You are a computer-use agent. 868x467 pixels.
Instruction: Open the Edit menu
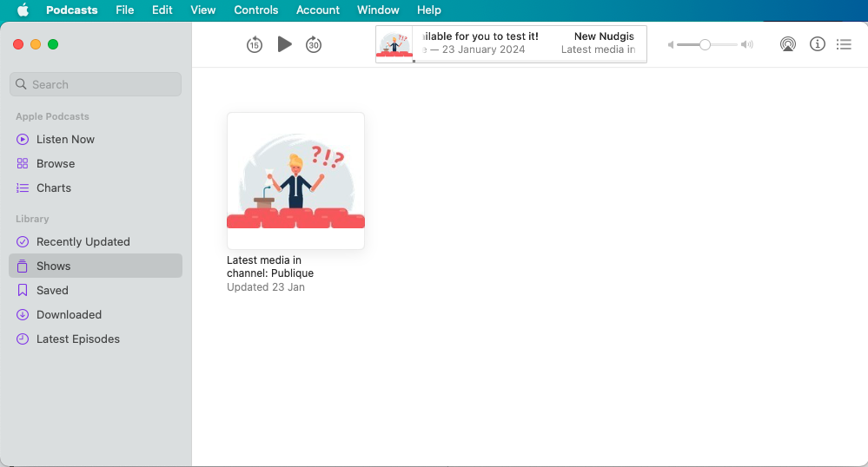pos(162,10)
